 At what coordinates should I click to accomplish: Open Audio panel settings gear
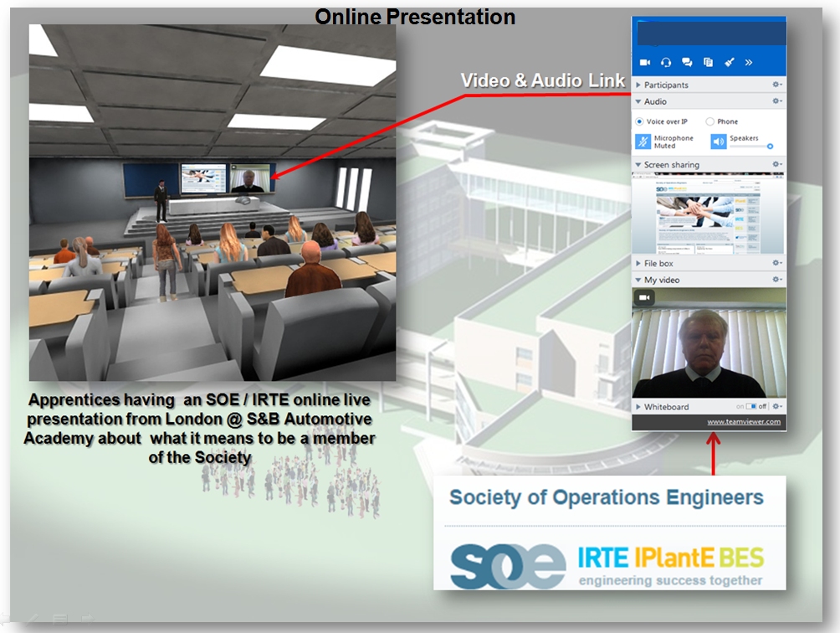click(x=776, y=101)
